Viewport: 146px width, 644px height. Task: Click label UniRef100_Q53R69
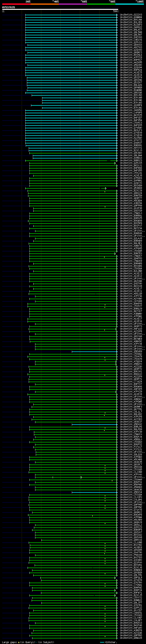pos(131,188)
